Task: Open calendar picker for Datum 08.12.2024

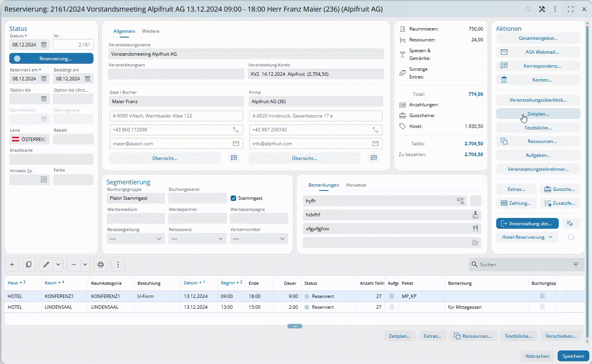Action: pyautogui.click(x=44, y=45)
